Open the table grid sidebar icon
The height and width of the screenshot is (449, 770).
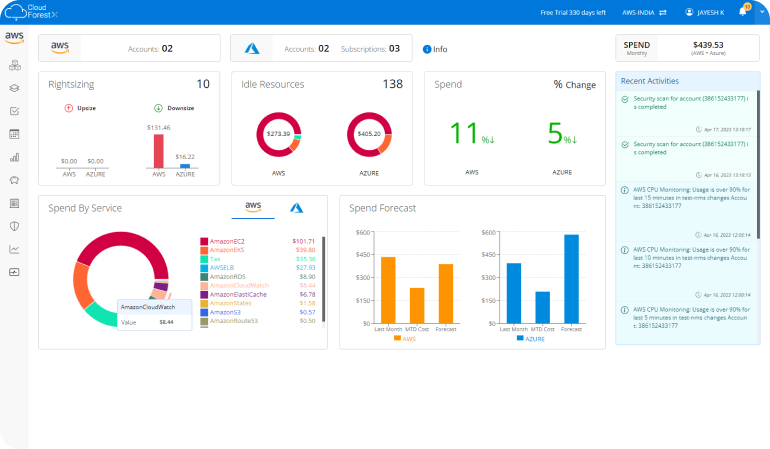(15, 203)
